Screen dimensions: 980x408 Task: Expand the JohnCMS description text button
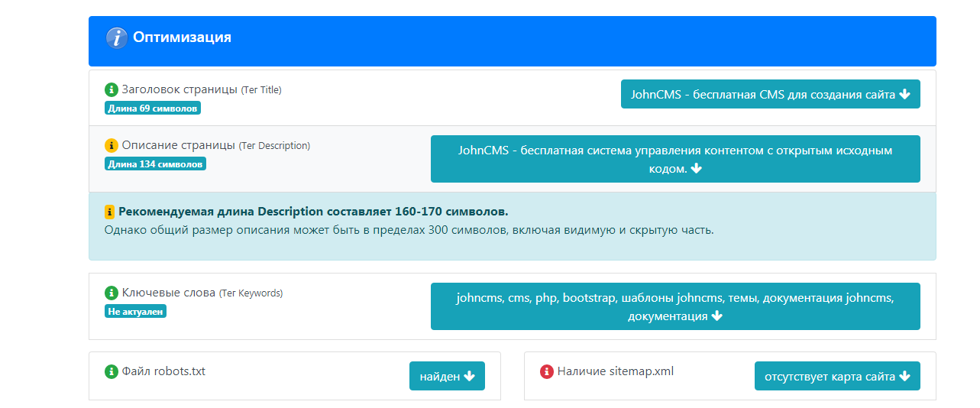tap(675, 159)
